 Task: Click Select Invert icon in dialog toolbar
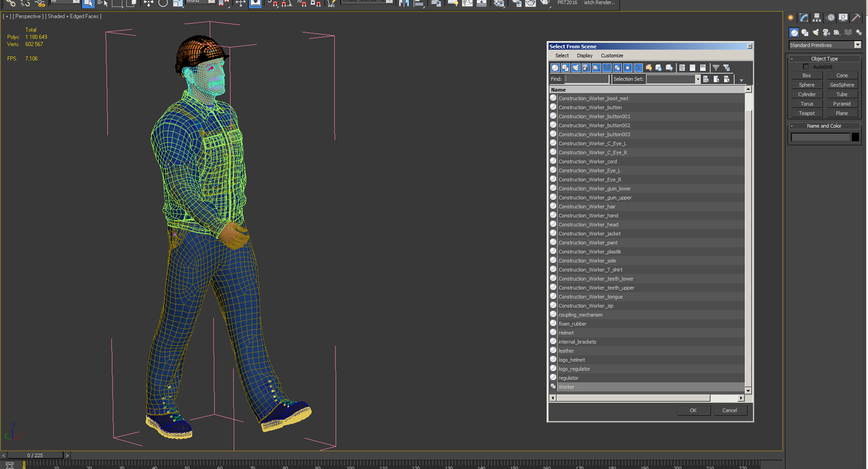click(x=703, y=68)
